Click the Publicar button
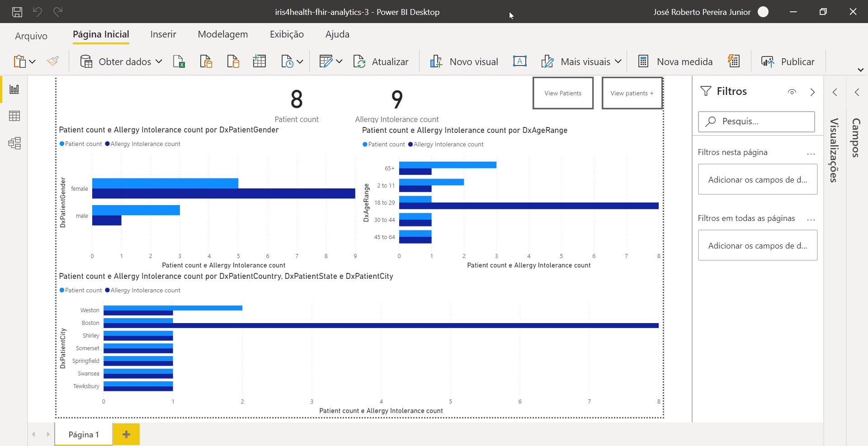 coord(788,61)
